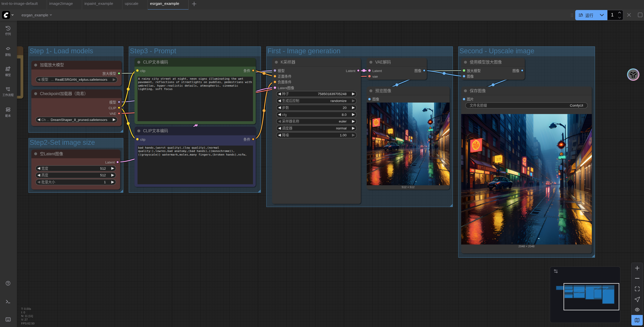Increase 批量大小 with right arrow

tap(112, 182)
